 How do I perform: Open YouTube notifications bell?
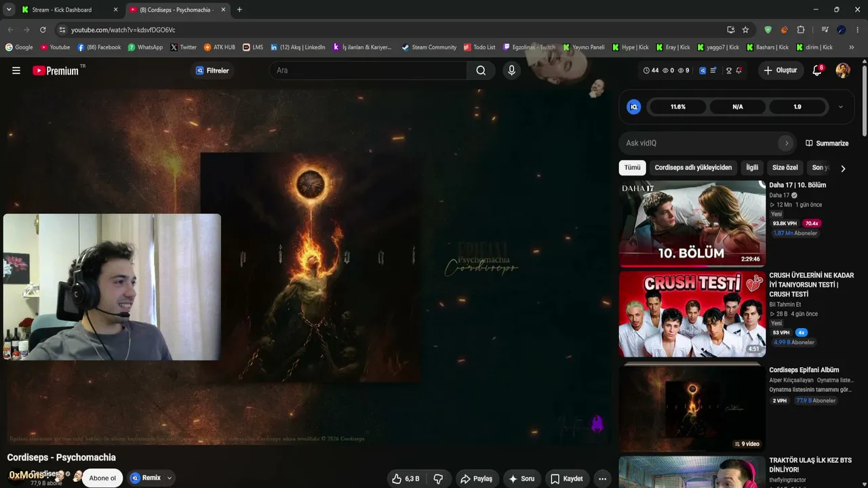(817, 70)
